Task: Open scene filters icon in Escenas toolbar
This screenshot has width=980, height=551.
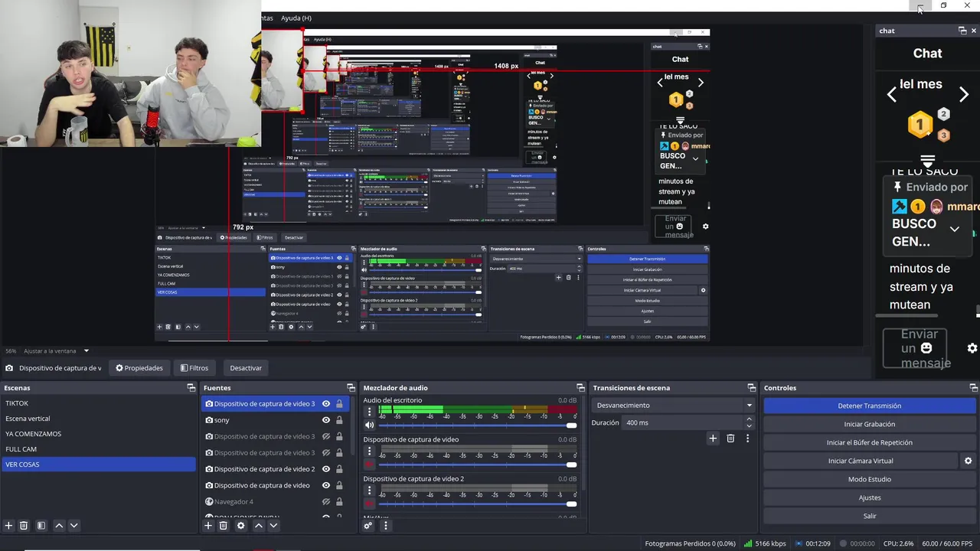Action: 41,526
